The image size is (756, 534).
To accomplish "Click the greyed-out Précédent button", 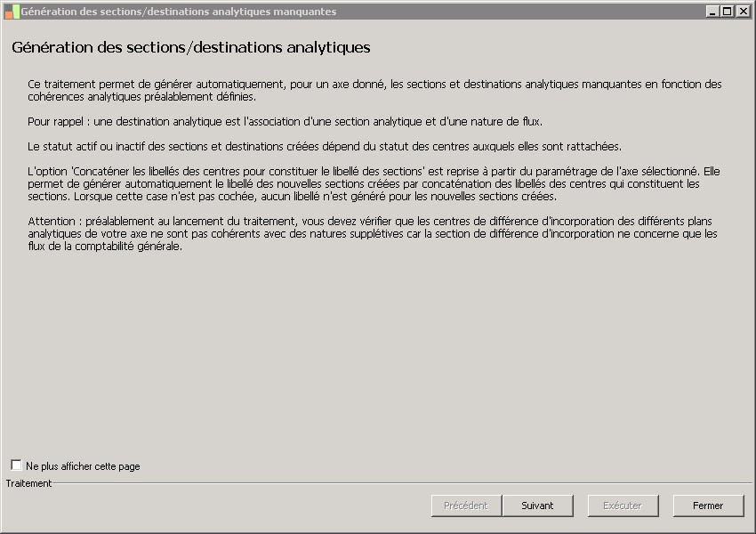I will click(466, 506).
